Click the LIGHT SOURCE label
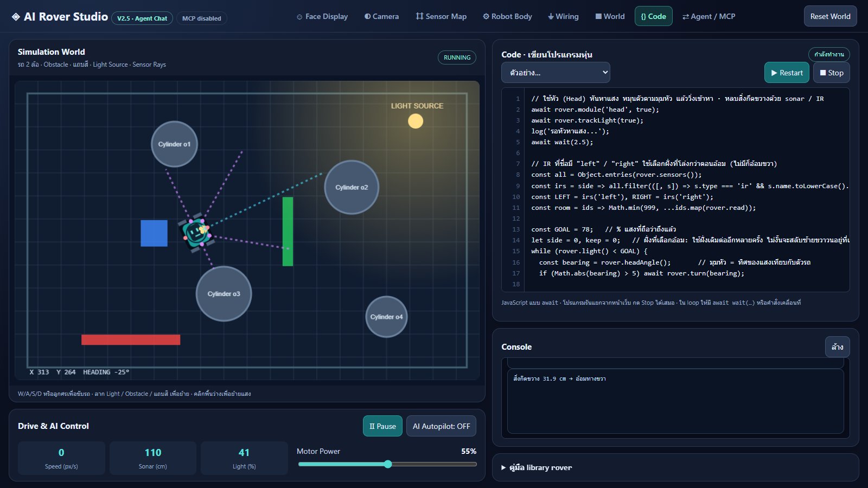868x488 pixels. click(417, 106)
